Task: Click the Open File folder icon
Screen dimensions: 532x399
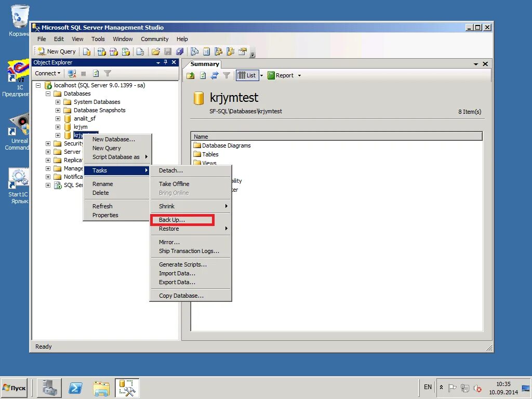Action: click(x=156, y=51)
